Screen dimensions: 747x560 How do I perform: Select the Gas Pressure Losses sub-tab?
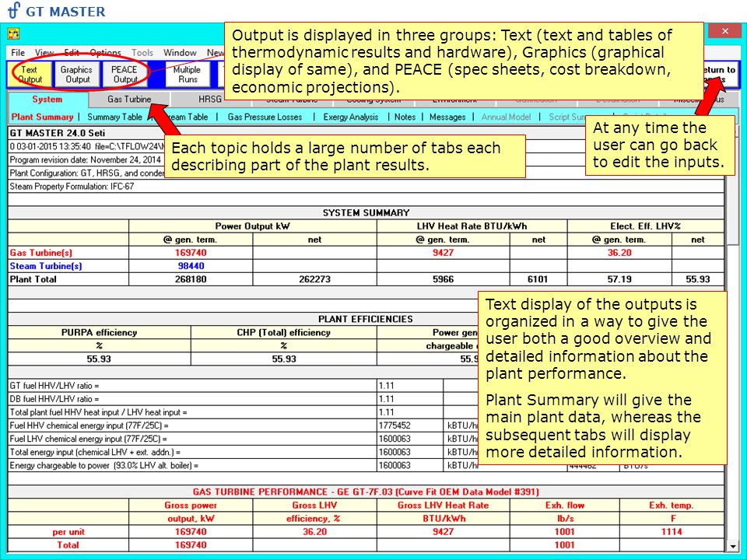click(x=265, y=117)
